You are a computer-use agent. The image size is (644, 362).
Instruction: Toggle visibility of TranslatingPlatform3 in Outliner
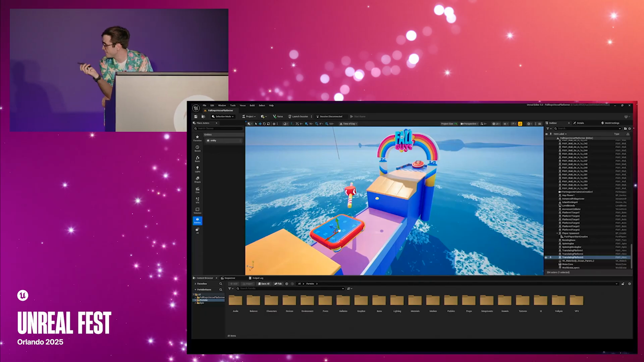pos(546,257)
